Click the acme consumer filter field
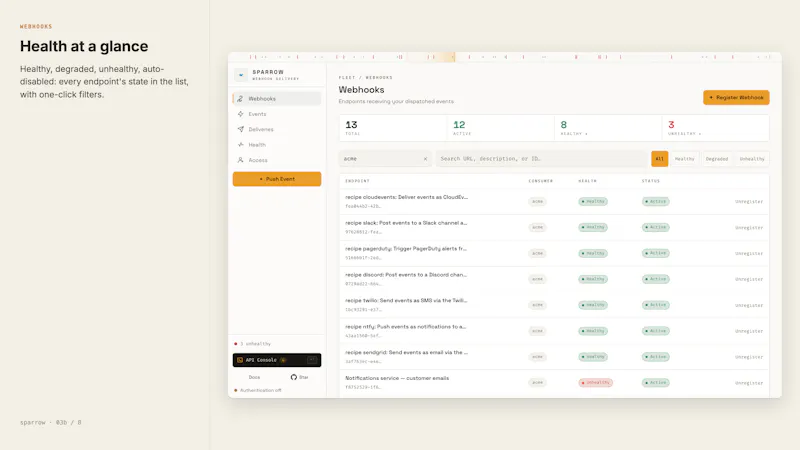Viewport: 800px width, 450px height. (x=385, y=159)
